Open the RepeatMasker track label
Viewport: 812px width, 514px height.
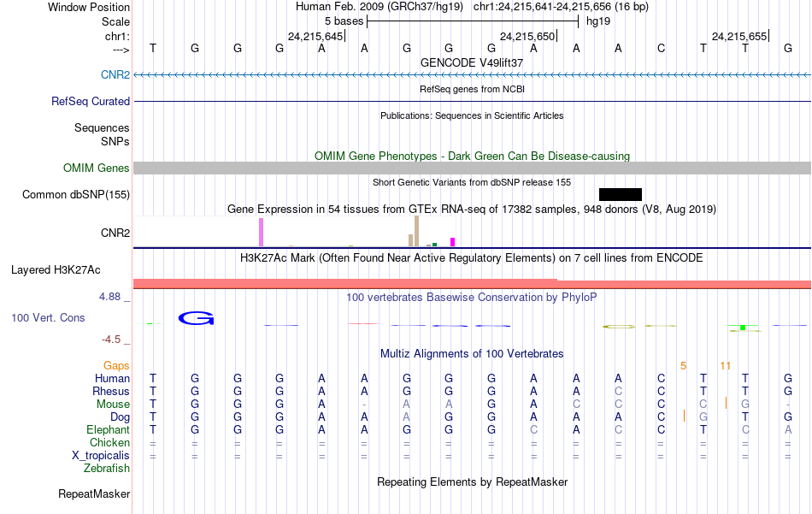(x=94, y=493)
